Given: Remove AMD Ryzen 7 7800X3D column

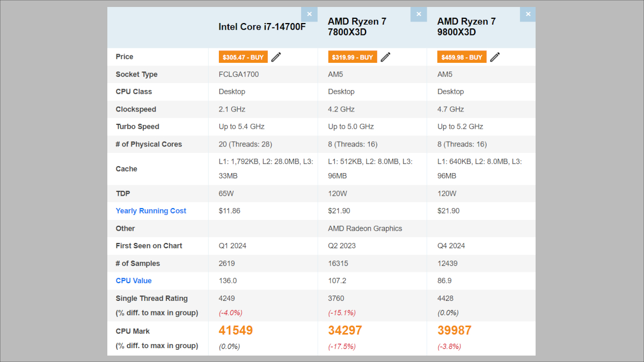Looking at the screenshot, I should click(419, 14).
